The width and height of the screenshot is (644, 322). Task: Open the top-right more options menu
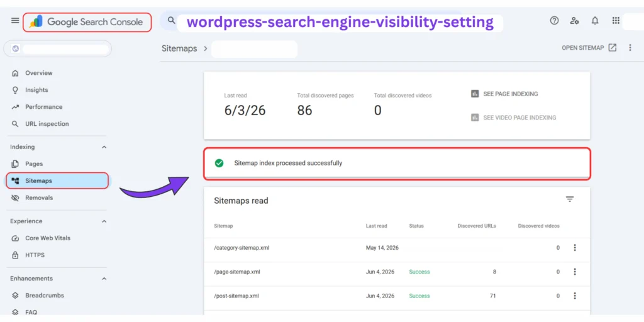click(x=630, y=48)
